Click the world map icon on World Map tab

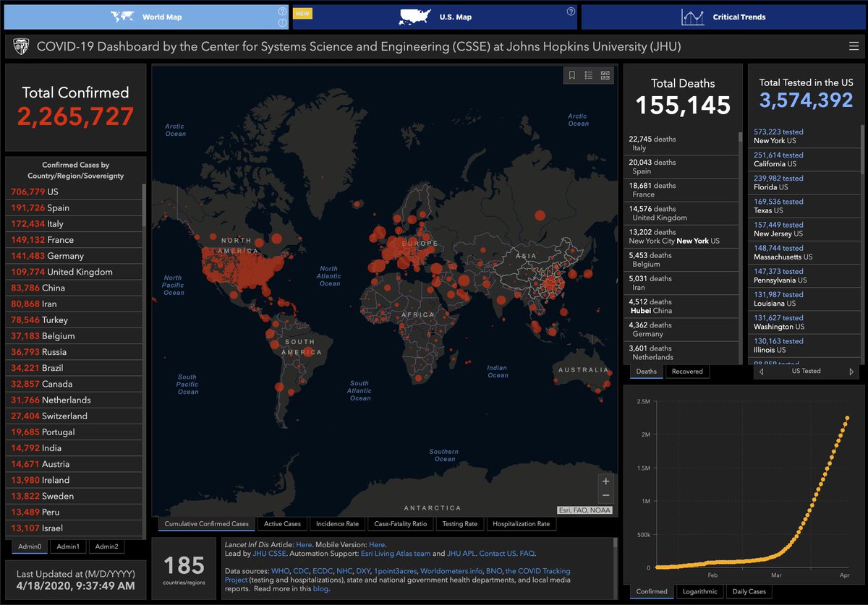[124, 17]
